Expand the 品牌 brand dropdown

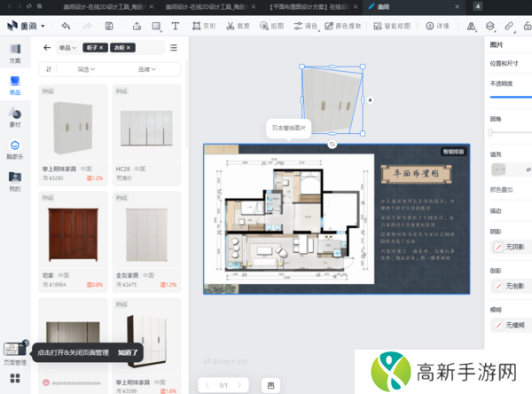(x=147, y=69)
